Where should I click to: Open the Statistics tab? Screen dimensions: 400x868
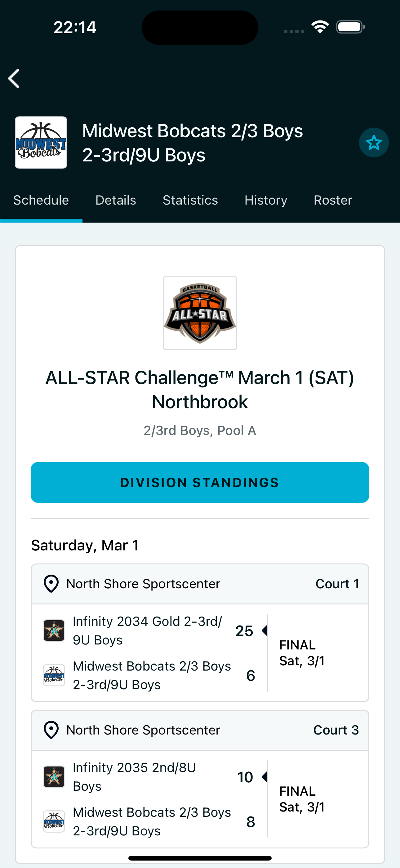(x=190, y=200)
